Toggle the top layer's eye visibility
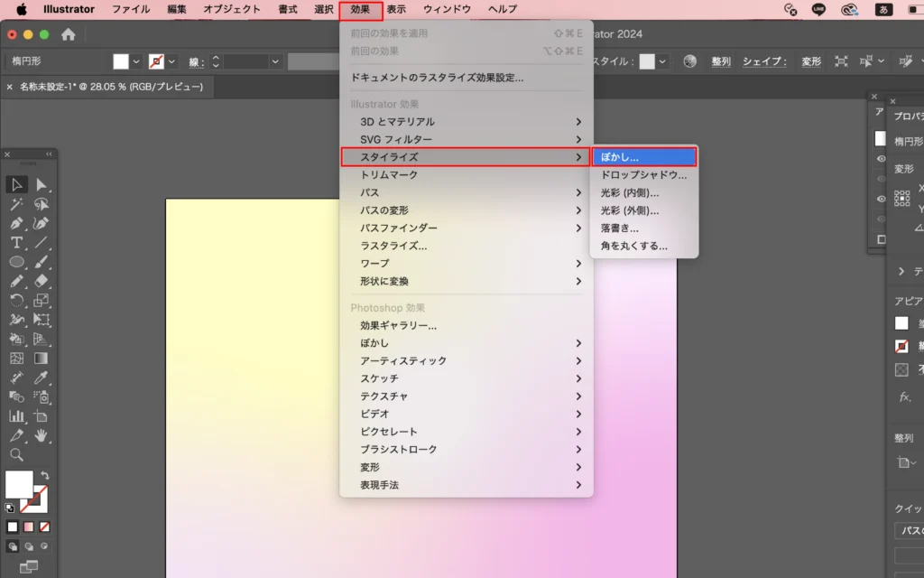The image size is (924, 578). pyautogui.click(x=882, y=158)
